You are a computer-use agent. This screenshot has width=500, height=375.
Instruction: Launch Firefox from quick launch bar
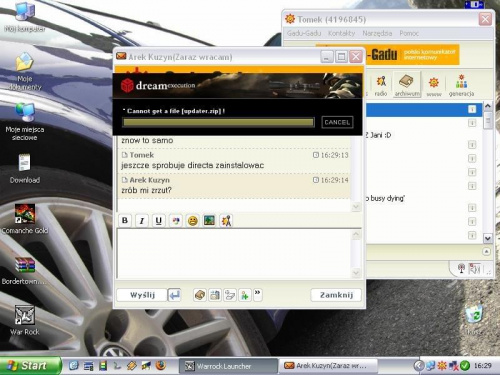pyautogui.click(x=161, y=366)
